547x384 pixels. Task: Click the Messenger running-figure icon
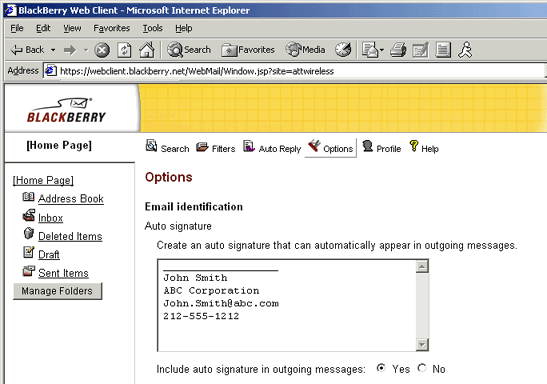(x=465, y=50)
